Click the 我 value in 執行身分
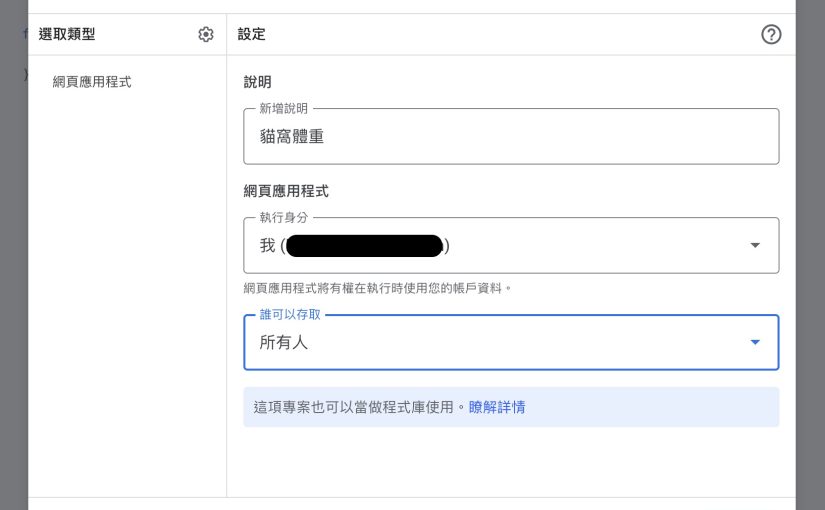The image size is (825, 510). click(267, 246)
